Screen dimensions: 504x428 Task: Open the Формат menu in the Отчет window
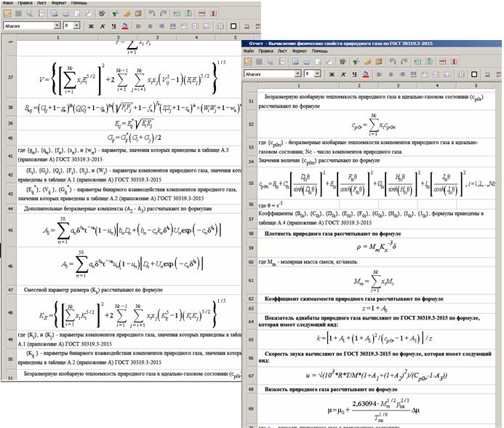click(299, 51)
